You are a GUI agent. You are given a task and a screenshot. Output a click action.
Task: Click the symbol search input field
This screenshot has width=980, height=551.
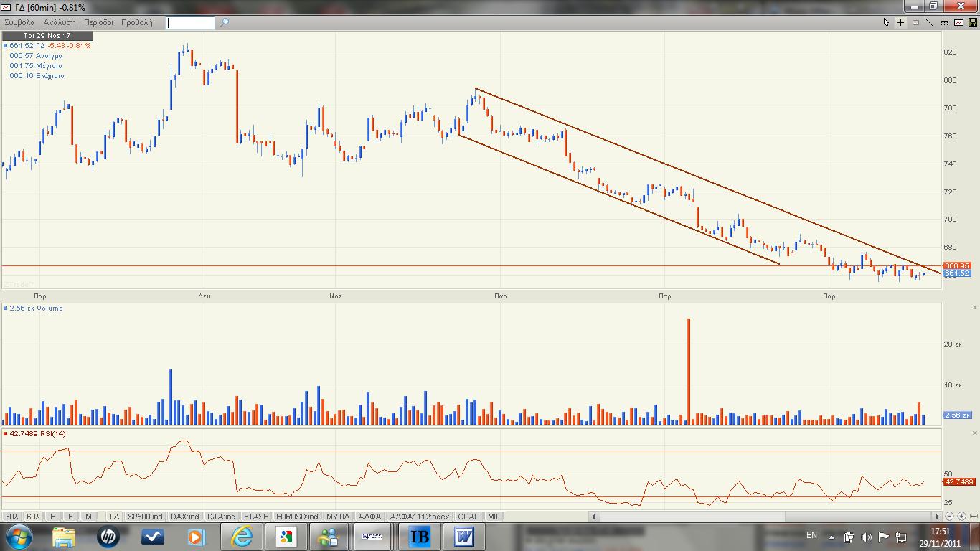point(190,22)
